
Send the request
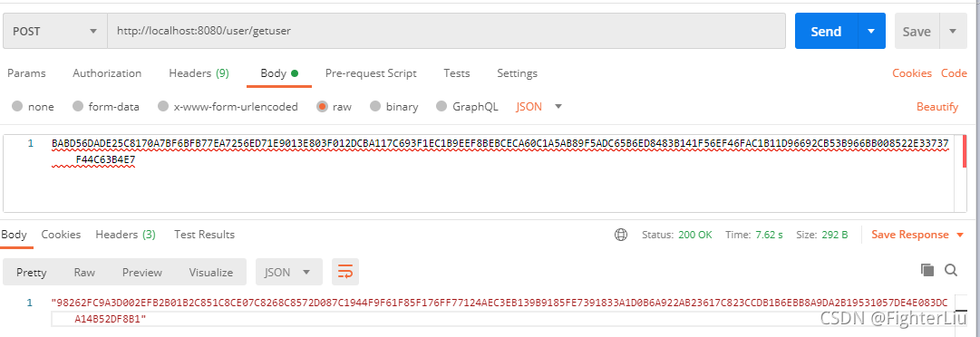pos(826,31)
